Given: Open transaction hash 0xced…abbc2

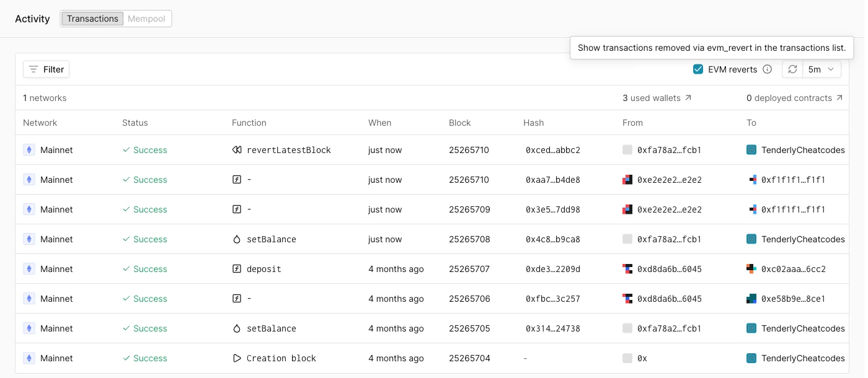Looking at the screenshot, I should pyautogui.click(x=553, y=150).
